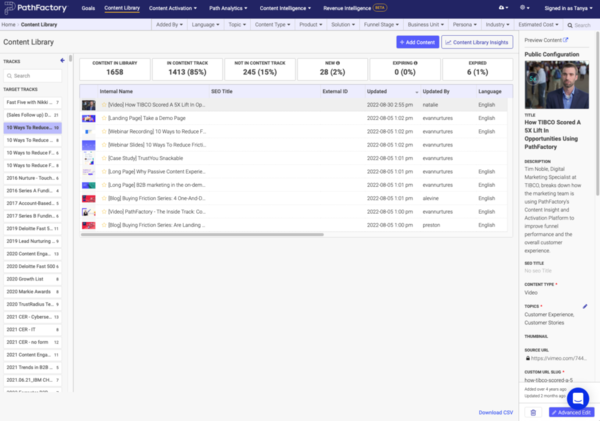Open the chat support bubble
Viewport: 600px width, 421px height.
tap(578, 398)
